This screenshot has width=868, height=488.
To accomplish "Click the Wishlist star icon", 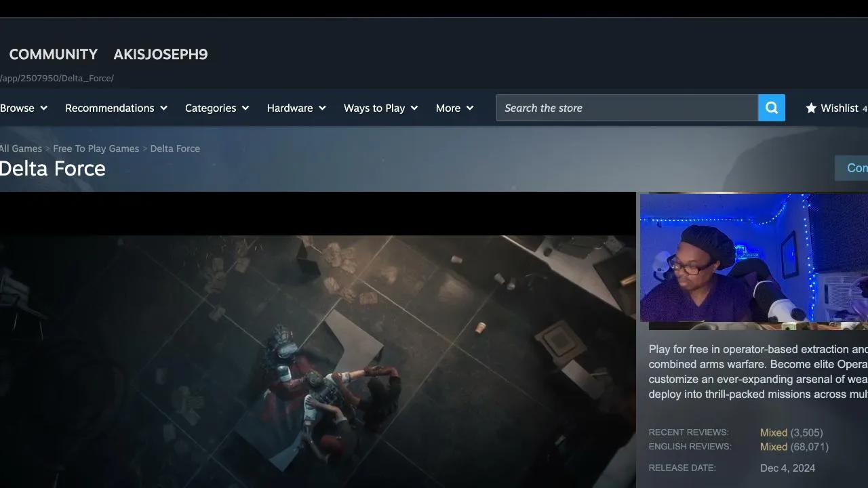I will [x=811, y=108].
